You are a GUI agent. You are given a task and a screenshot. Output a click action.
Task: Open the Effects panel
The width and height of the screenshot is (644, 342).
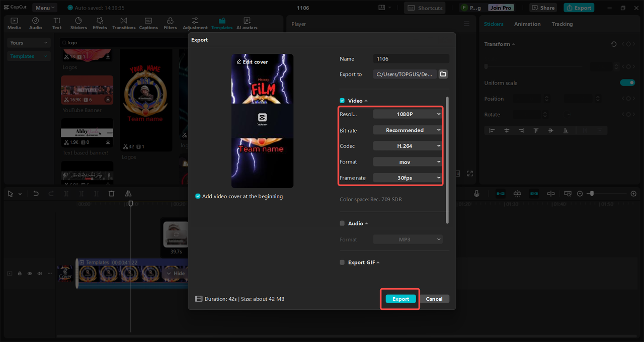click(x=100, y=23)
